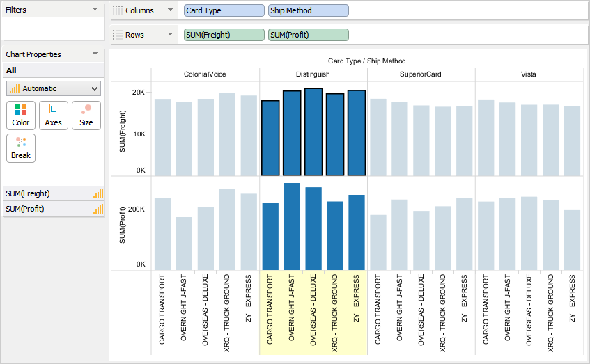Click the SUM(Profit) rows pill
The image size is (590, 364).
pos(308,35)
